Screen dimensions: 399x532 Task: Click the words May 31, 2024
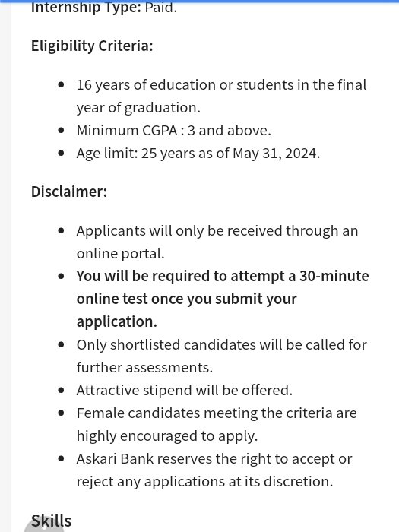(276, 154)
